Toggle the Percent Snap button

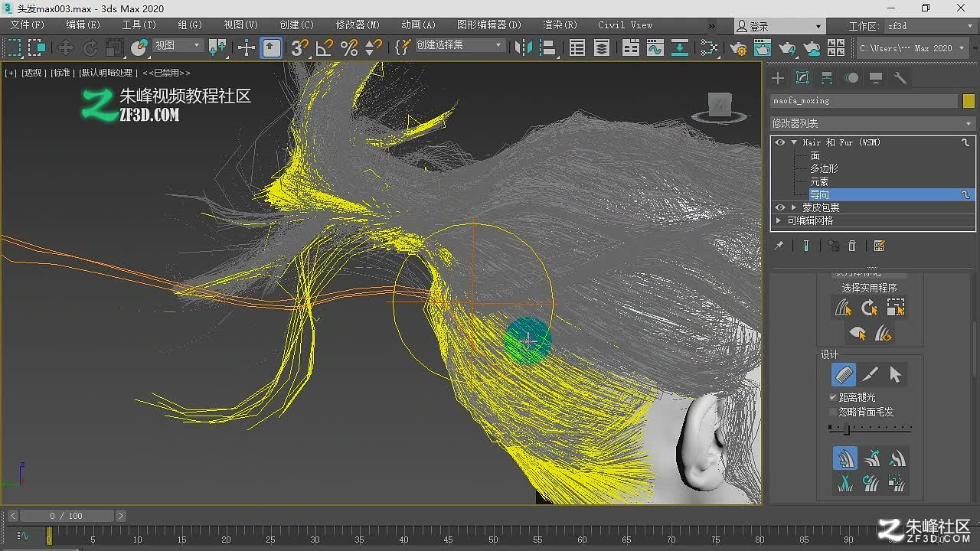(x=349, y=48)
